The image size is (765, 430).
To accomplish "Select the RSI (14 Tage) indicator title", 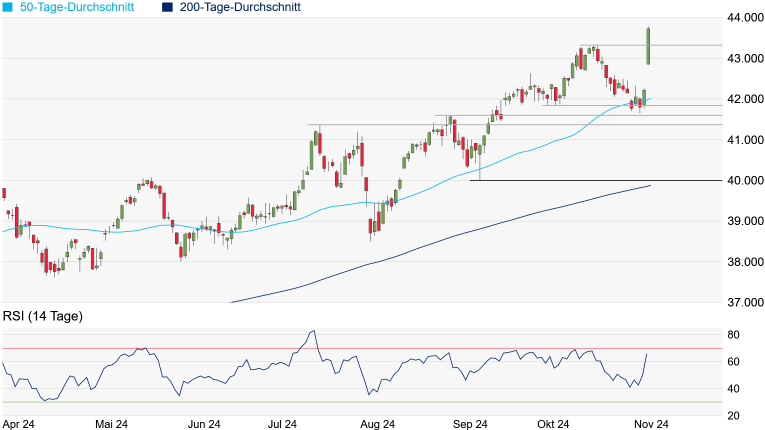I will (42, 316).
